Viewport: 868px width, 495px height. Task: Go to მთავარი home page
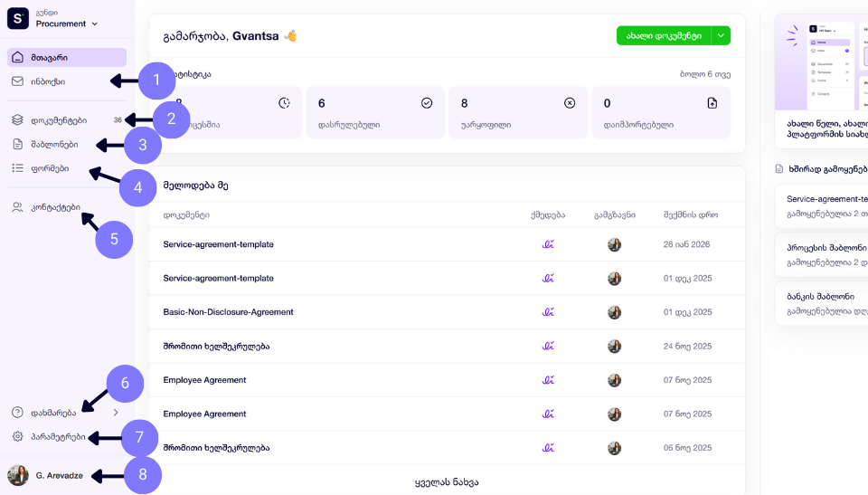(x=66, y=58)
